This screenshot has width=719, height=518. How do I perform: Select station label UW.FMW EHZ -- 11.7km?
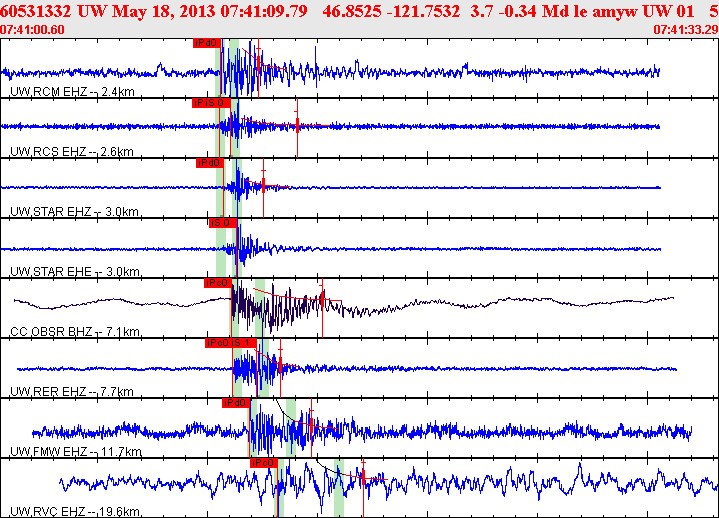[76, 452]
